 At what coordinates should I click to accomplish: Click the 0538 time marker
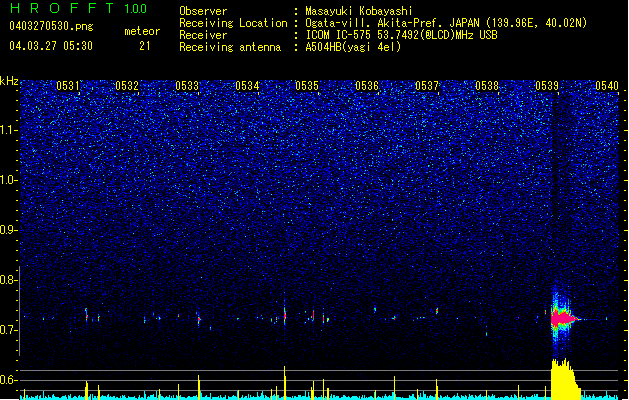coord(487,85)
